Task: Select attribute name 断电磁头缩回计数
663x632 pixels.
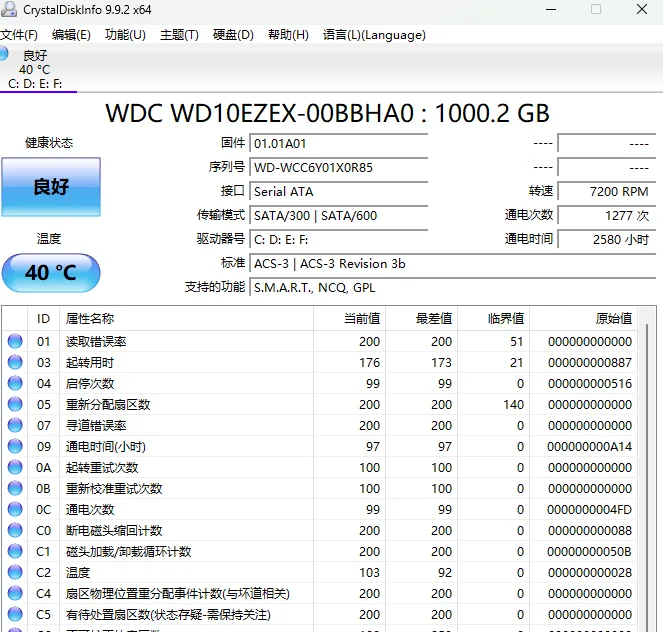Action: tap(114, 531)
